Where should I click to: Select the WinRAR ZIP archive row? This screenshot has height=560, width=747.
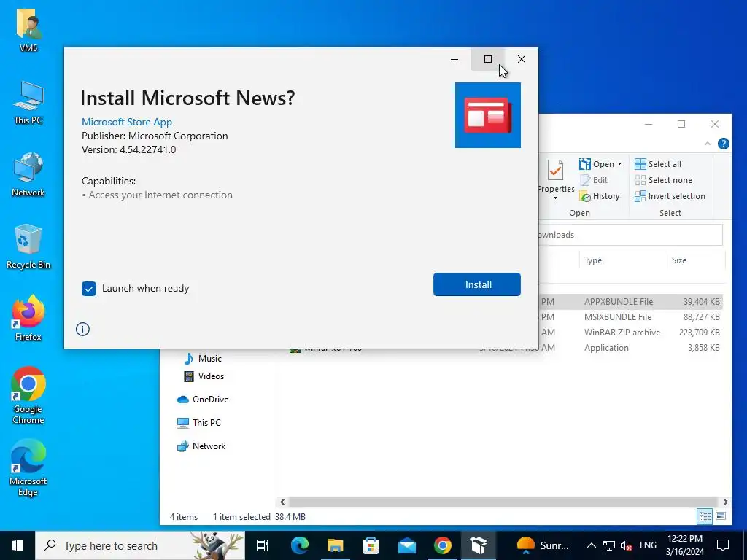click(x=631, y=332)
